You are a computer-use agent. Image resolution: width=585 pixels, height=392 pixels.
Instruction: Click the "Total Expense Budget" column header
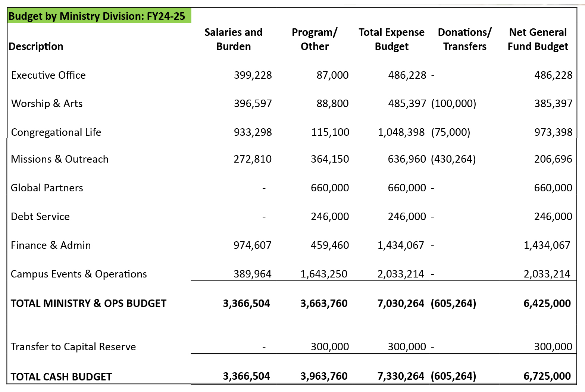tap(391, 39)
